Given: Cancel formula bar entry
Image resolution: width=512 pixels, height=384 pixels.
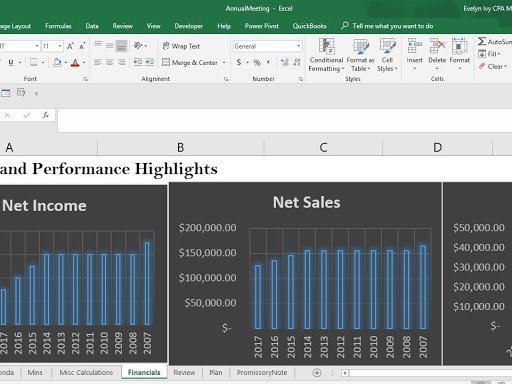Looking at the screenshot, I should [x=7, y=115].
